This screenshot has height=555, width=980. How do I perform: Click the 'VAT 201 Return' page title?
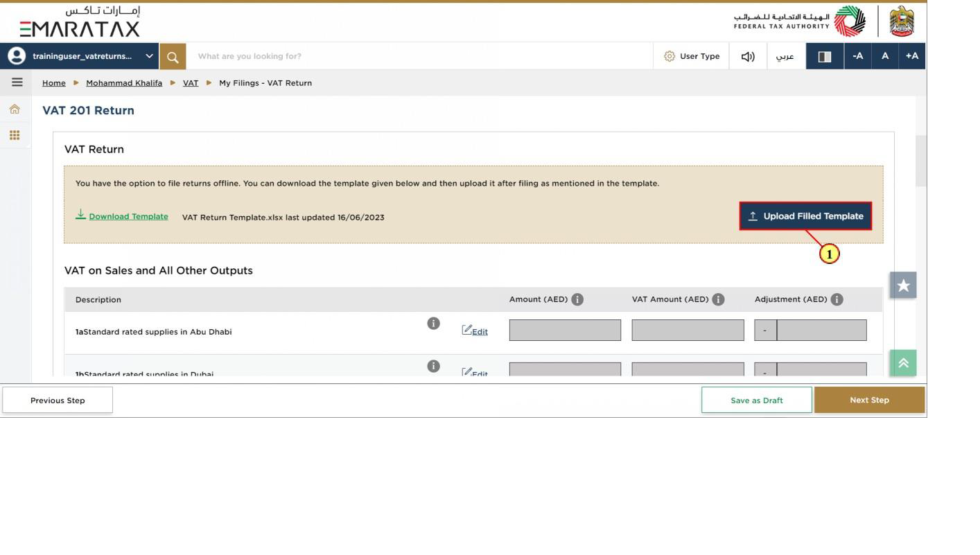(88, 110)
